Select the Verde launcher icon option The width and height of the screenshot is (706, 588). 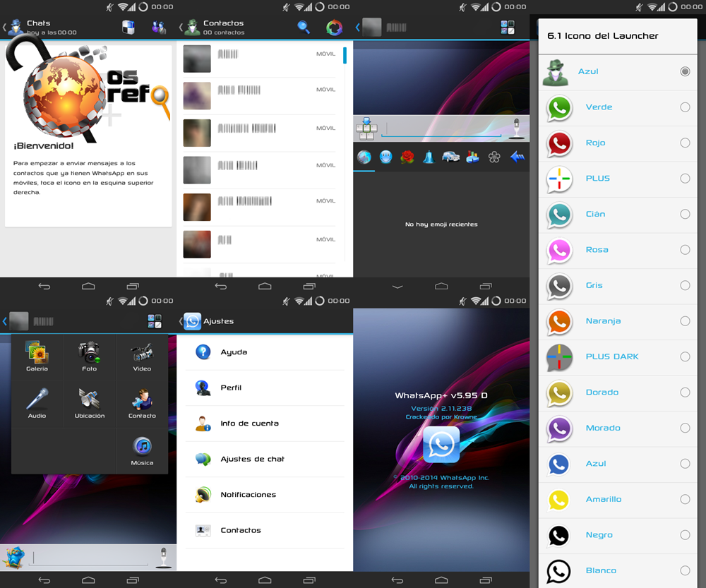[618, 107]
